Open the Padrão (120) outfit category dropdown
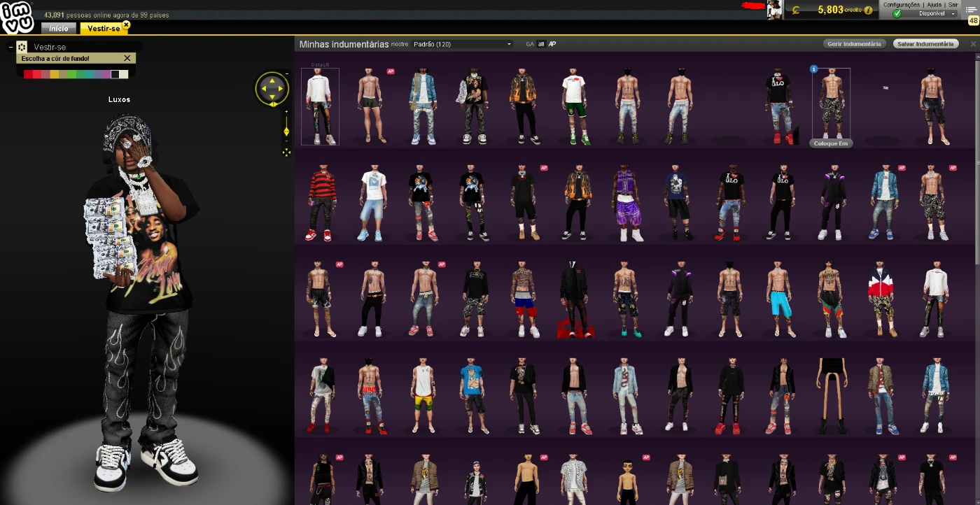Viewport: 980px width, 505px height. (x=462, y=44)
